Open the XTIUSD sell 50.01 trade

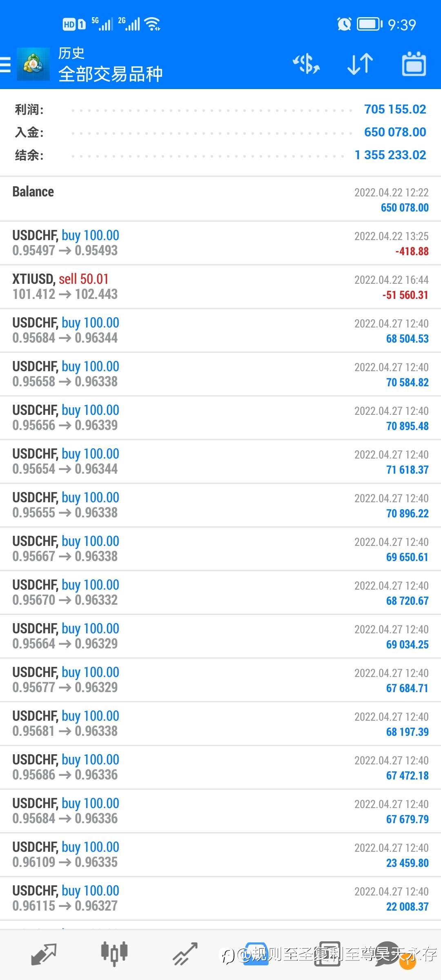point(220,287)
